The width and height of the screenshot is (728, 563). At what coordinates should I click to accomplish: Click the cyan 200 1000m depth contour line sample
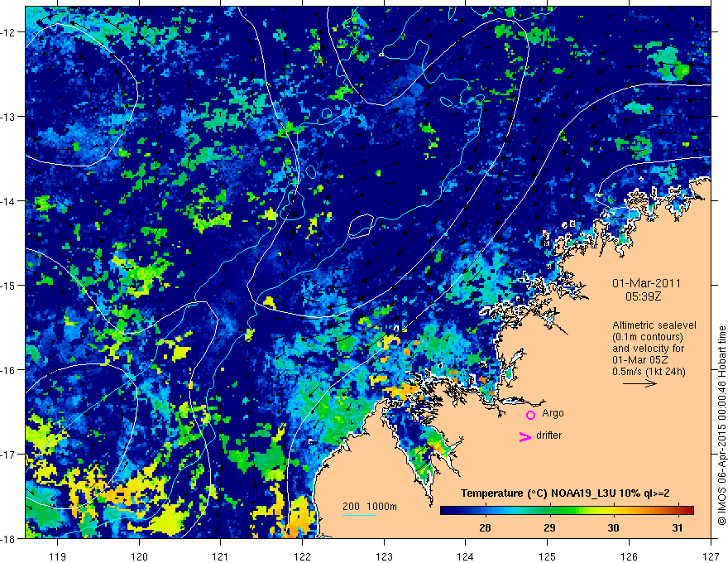point(359,515)
